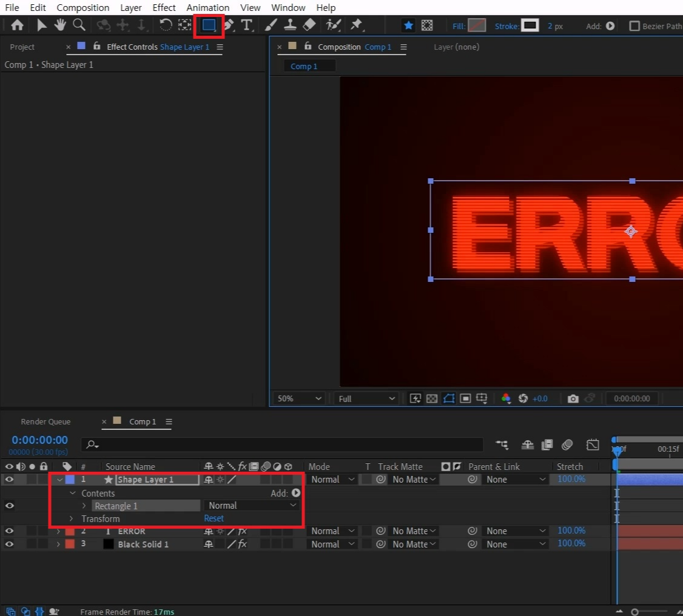Open the Effect menu
The image size is (683, 616).
(x=164, y=7)
